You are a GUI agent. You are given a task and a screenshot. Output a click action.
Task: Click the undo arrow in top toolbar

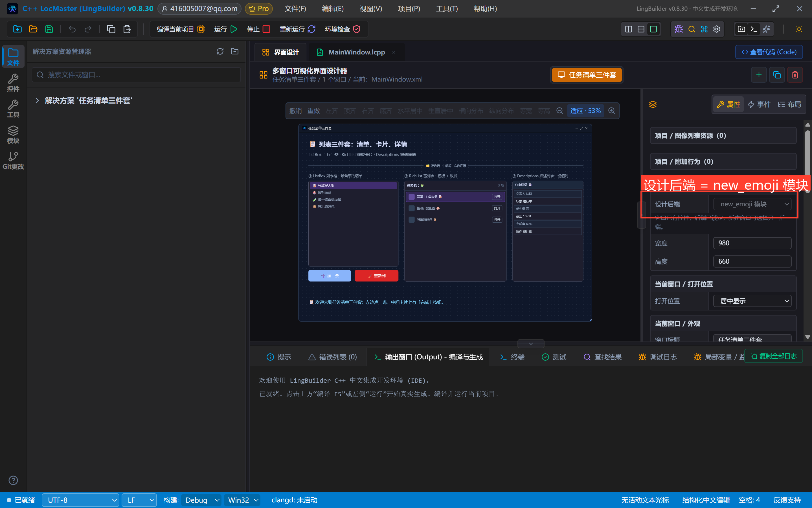coord(72,29)
